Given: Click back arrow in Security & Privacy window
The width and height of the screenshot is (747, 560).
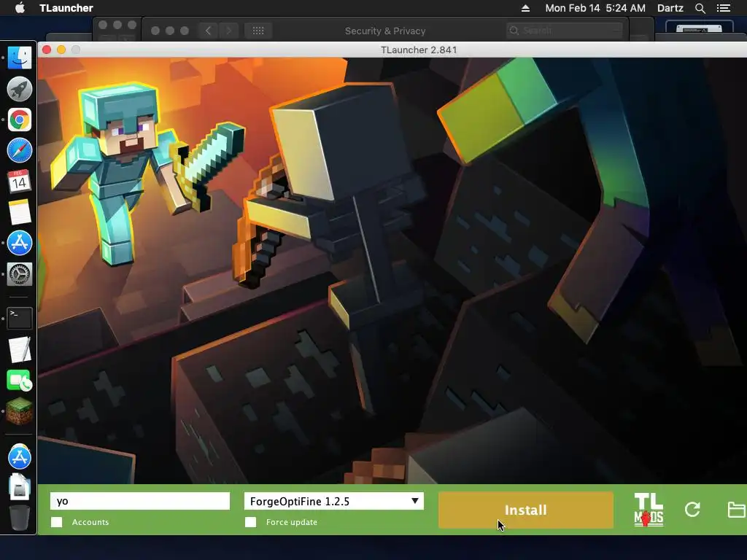Looking at the screenshot, I should (x=208, y=31).
